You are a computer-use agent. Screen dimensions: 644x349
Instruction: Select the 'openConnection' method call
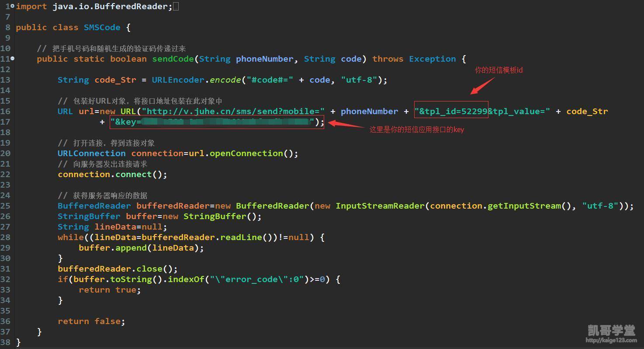(246, 154)
